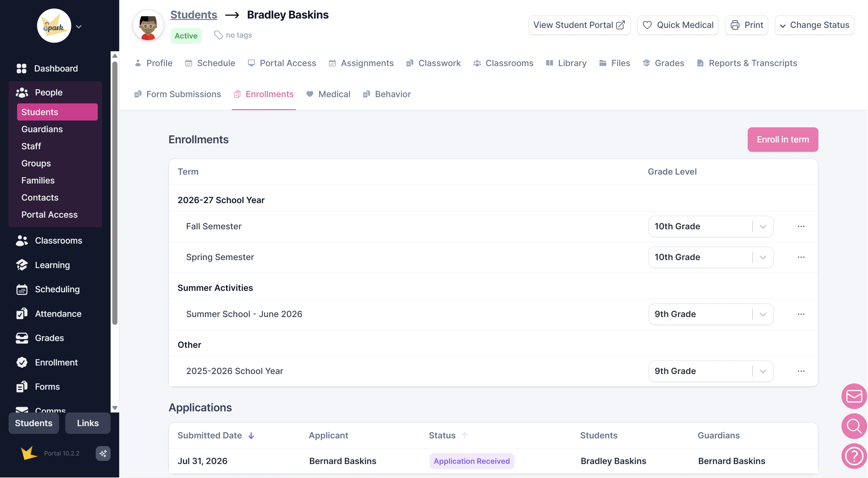Click the no tags label icon
Screen dimensions: 868x478
coord(219,35)
